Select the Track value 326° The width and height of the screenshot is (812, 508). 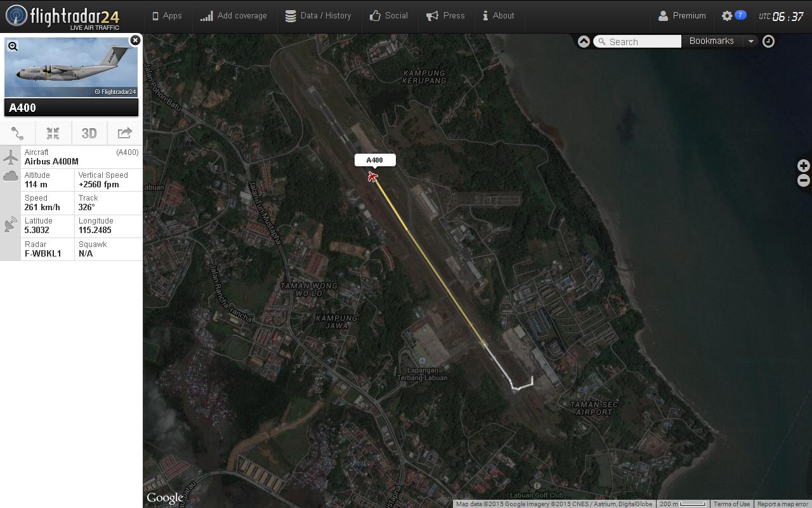pyautogui.click(x=87, y=208)
